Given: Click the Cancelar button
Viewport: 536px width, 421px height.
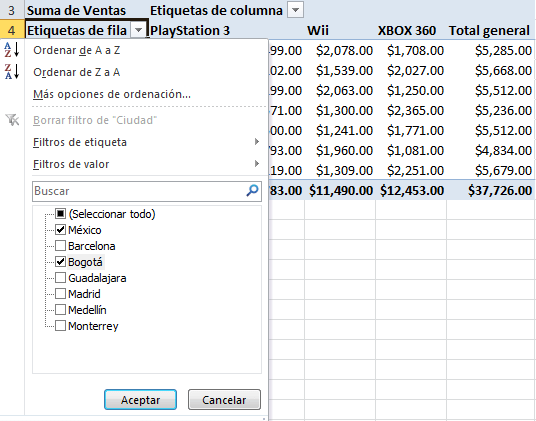Looking at the screenshot, I should click(224, 399).
